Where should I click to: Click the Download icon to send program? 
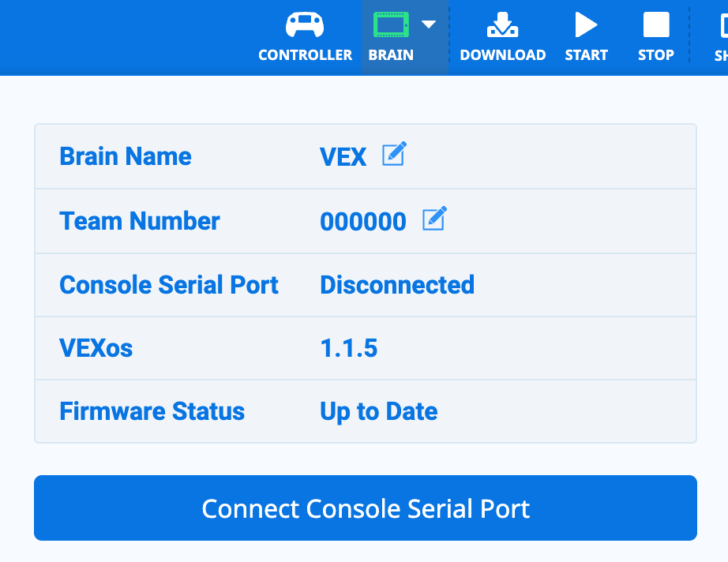tap(503, 24)
